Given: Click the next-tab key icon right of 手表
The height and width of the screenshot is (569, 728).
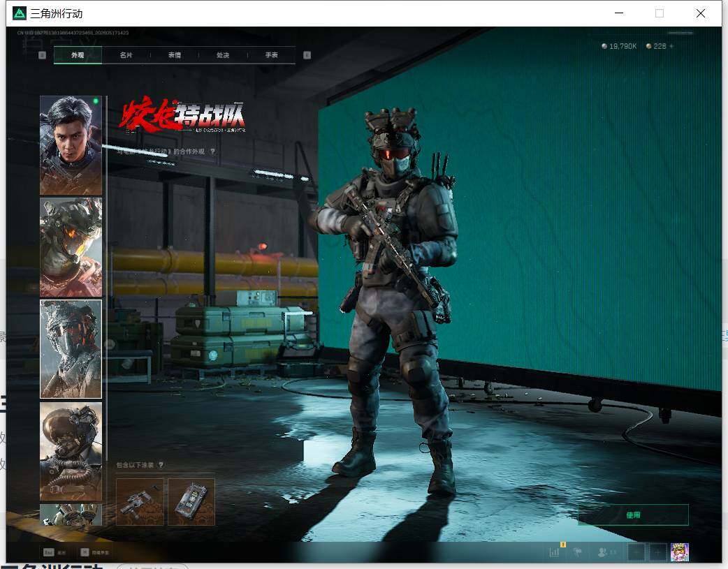Looking at the screenshot, I should tap(307, 55).
